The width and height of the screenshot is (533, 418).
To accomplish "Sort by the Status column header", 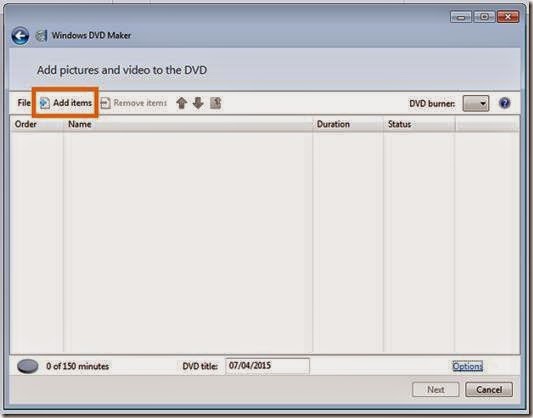I will 419,124.
